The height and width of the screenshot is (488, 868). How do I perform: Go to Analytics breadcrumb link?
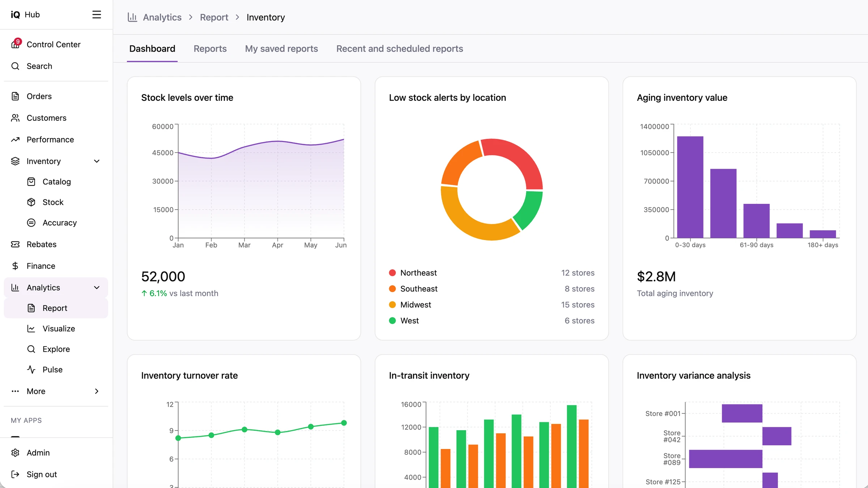162,17
